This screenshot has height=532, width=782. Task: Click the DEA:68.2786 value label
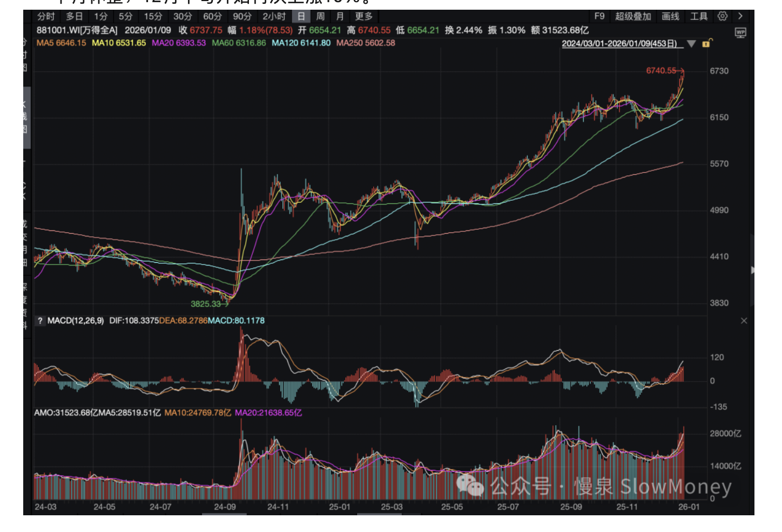[x=183, y=320]
